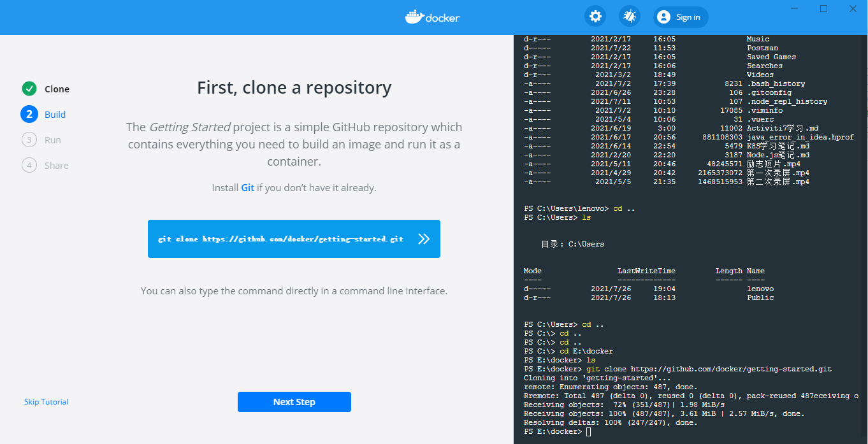This screenshot has width=868, height=444.
Task: Click 'Public' directory in terminal listing
Action: click(760, 297)
